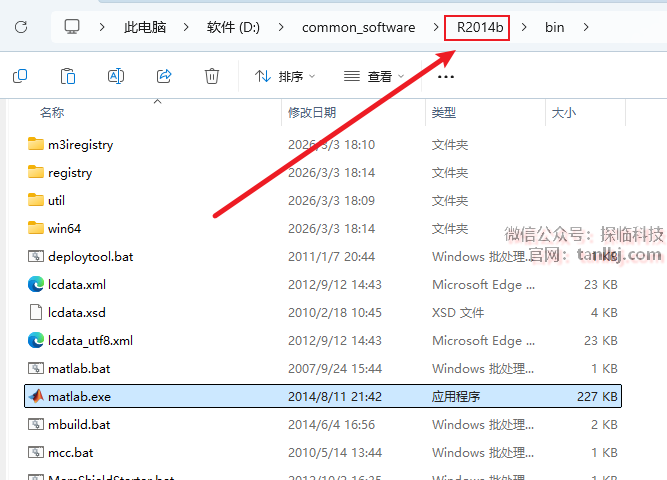Go to common_software in the breadcrumb
Image resolution: width=667 pixels, height=480 pixels.
click(x=359, y=28)
